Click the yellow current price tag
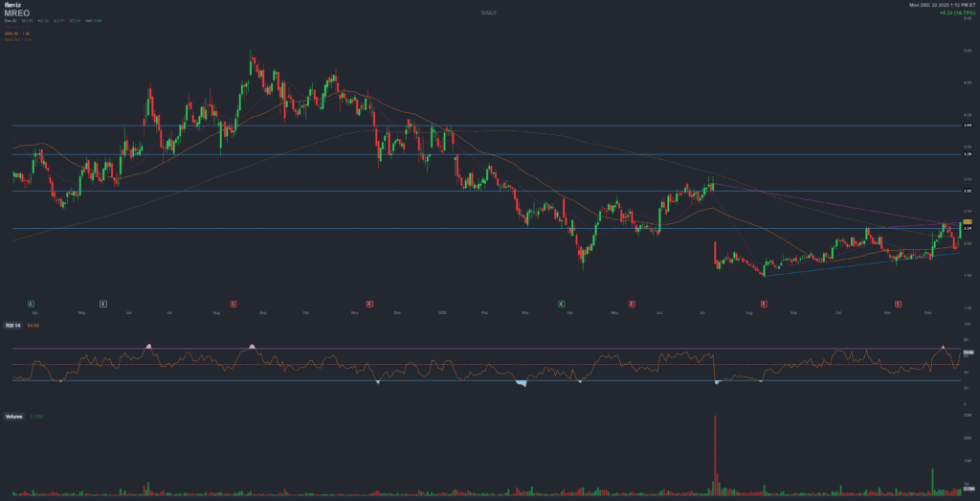 click(x=968, y=221)
